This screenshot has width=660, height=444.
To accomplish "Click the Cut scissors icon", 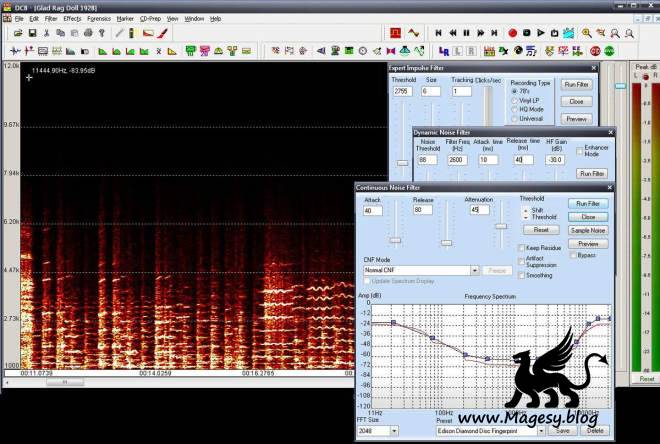I will (47, 33).
